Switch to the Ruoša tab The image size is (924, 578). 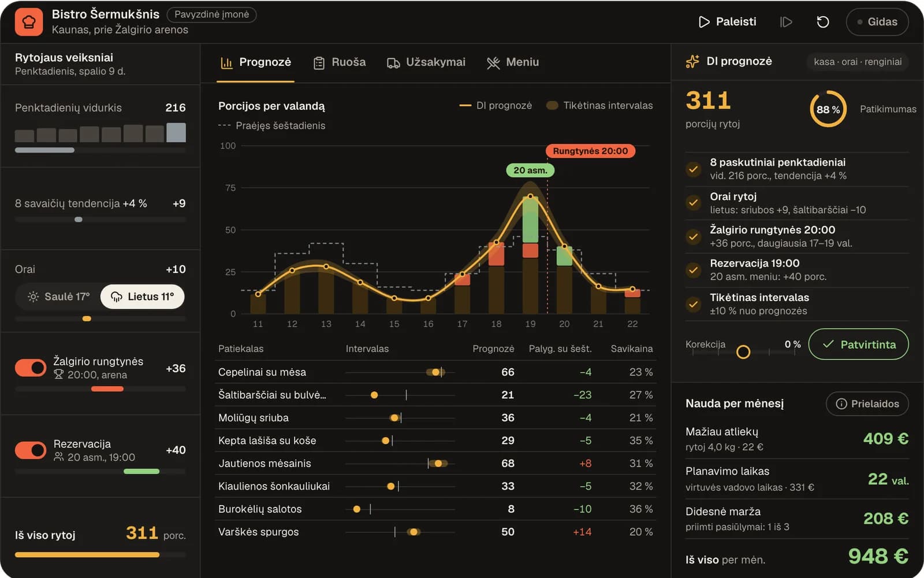coord(340,62)
